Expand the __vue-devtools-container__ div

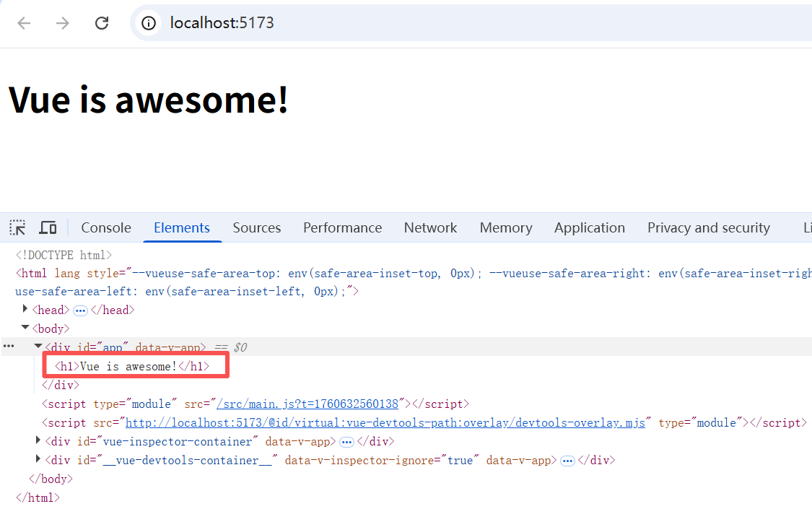coord(38,458)
